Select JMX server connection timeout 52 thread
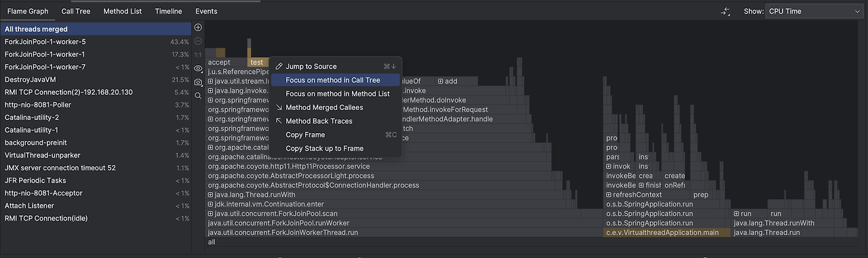Viewport: 868px width, 258px height. pos(96,168)
